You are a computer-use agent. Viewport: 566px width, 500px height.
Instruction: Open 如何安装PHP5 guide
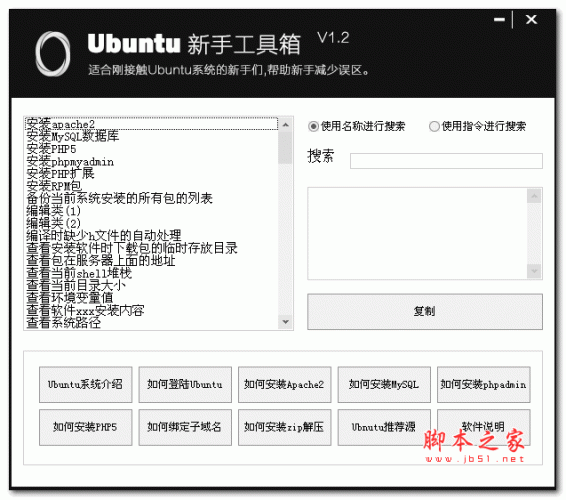point(86,427)
